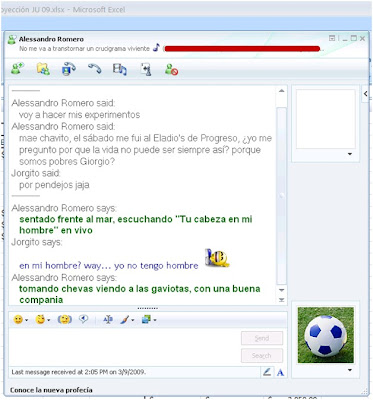Open the smiley emoticons picker

tap(20, 320)
